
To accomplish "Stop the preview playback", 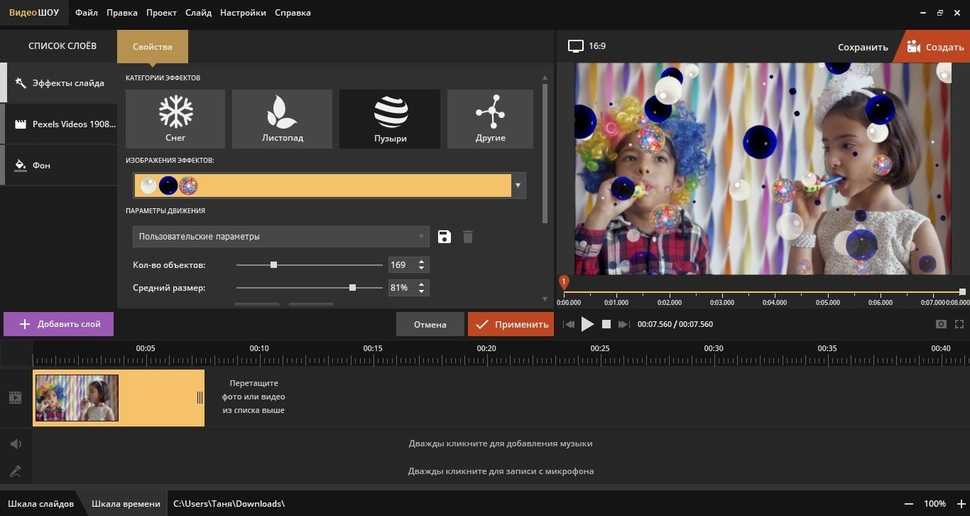I will (606, 324).
